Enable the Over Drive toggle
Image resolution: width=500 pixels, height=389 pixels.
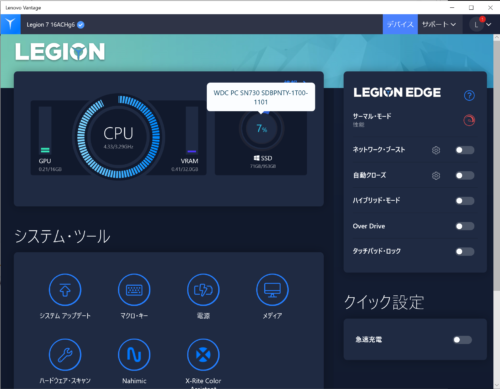click(465, 226)
